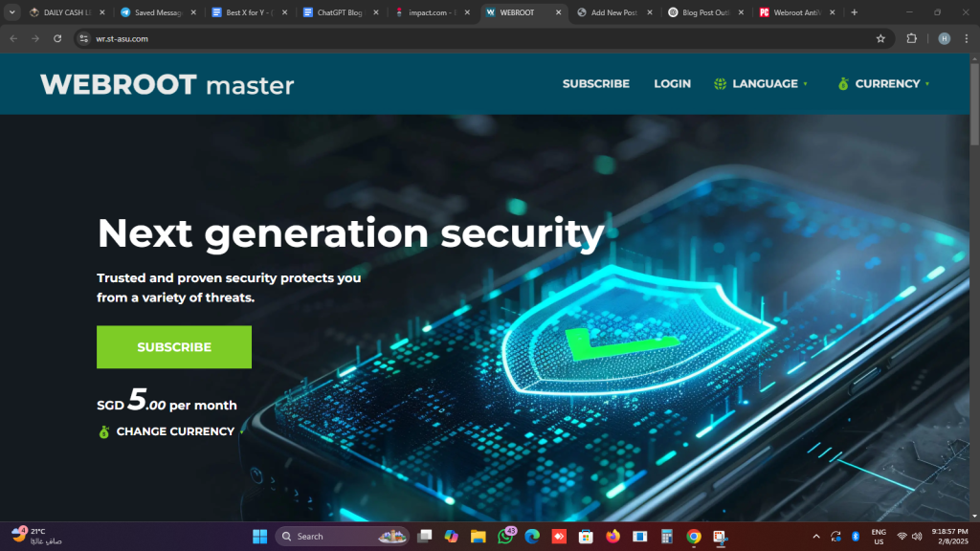Expand the CURRENCY dropdown in header
The image size is (980, 551).
coord(883,84)
